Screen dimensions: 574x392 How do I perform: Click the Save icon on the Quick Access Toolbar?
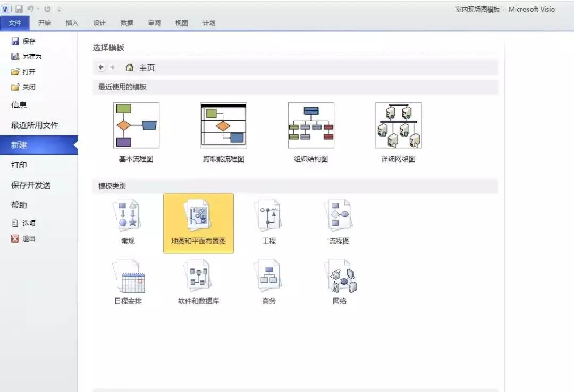[19, 9]
